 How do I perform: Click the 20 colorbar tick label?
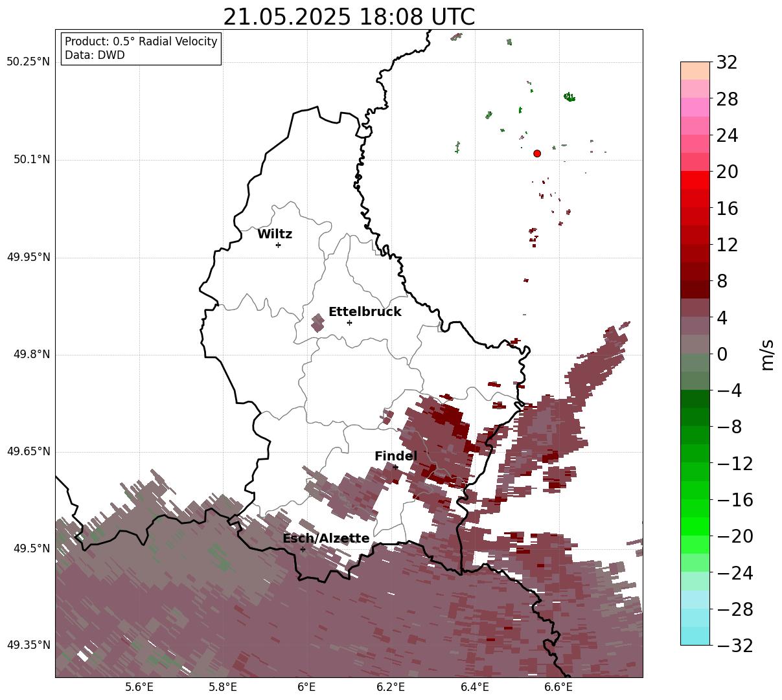tap(726, 172)
